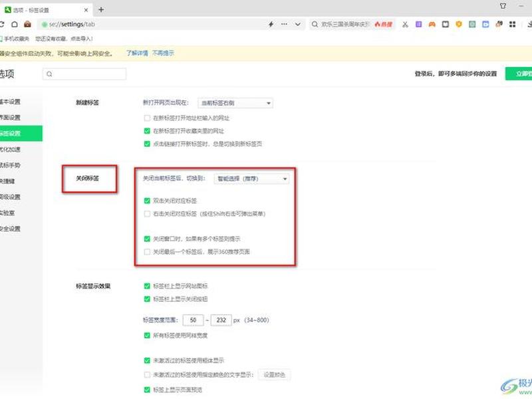
Task: Toggle 标签栏上显示关闭按钮 checkbox
Action: click(x=147, y=299)
